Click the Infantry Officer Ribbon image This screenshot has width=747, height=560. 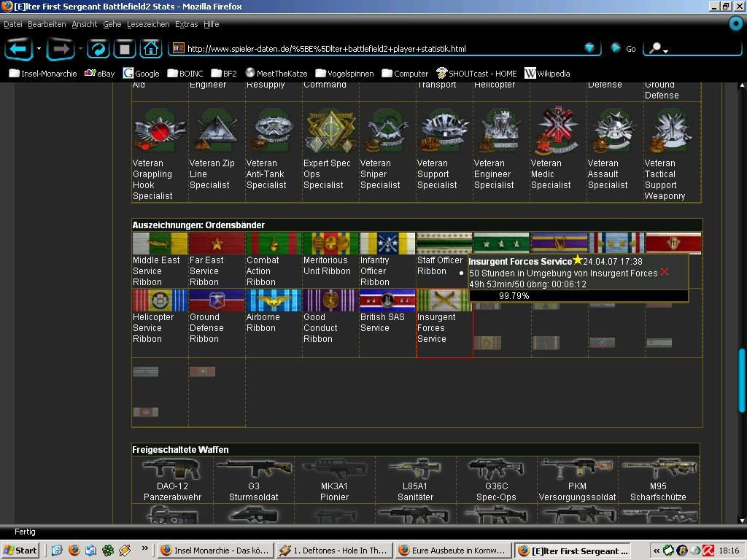coord(387,244)
